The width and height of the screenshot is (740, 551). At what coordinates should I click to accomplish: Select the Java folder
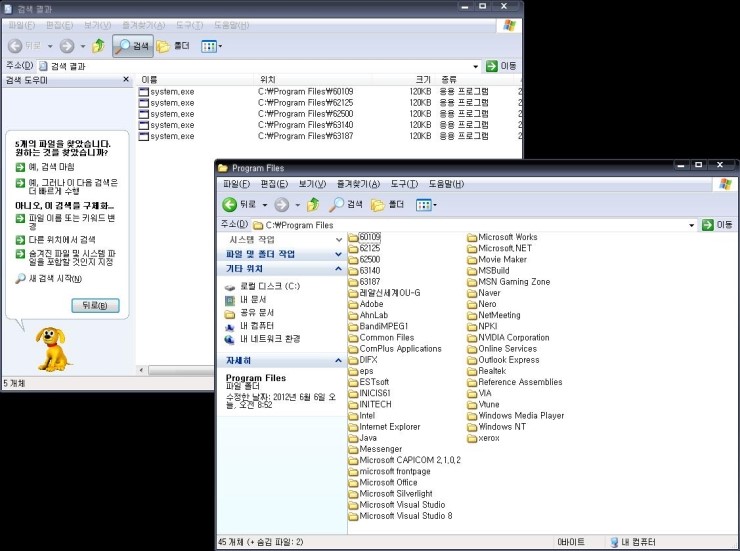[x=363, y=438]
